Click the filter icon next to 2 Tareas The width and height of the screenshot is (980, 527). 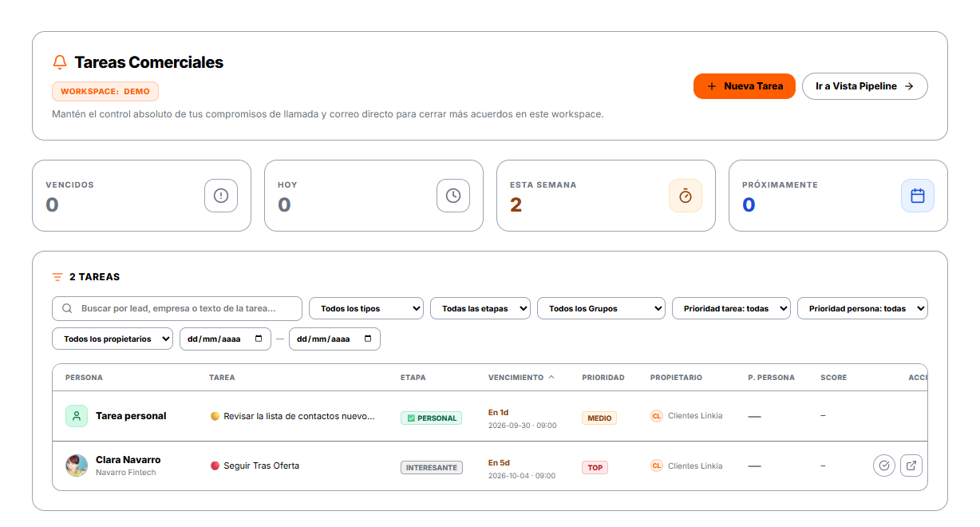57,277
